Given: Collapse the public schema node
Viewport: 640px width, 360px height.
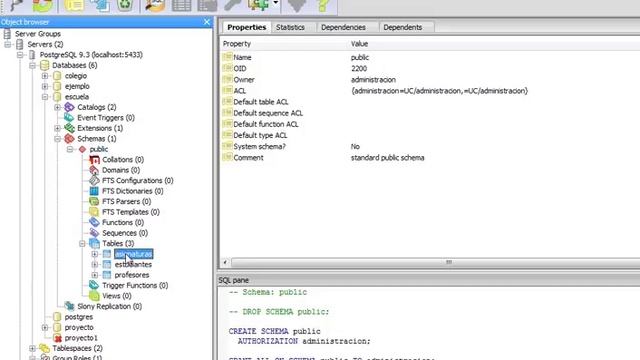Looking at the screenshot, I should tap(70, 149).
